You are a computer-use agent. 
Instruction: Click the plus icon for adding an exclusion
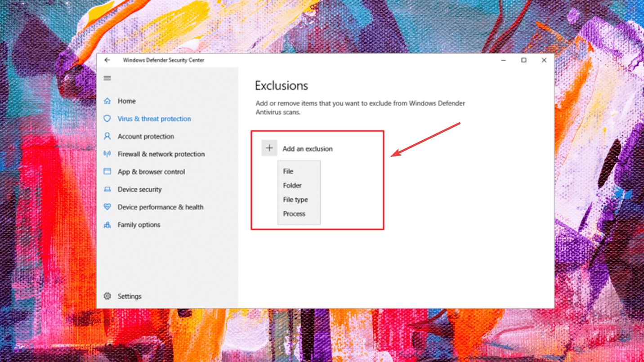tap(269, 148)
